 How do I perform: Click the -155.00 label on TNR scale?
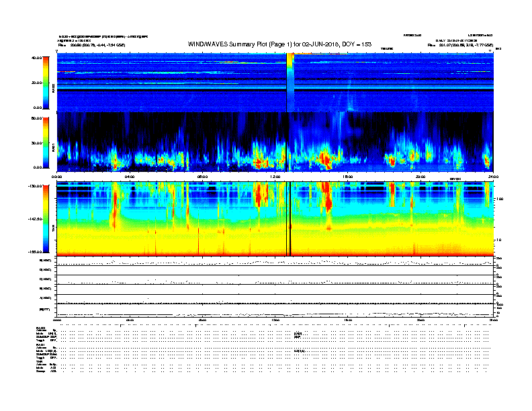point(35,252)
